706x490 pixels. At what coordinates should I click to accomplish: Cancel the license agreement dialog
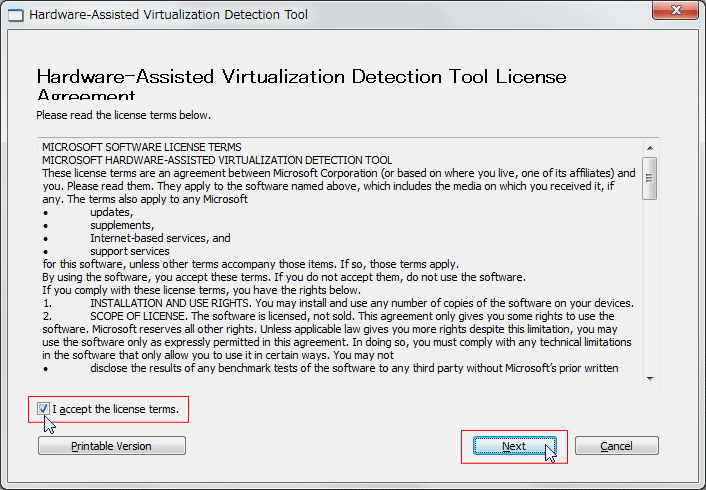(x=616, y=446)
